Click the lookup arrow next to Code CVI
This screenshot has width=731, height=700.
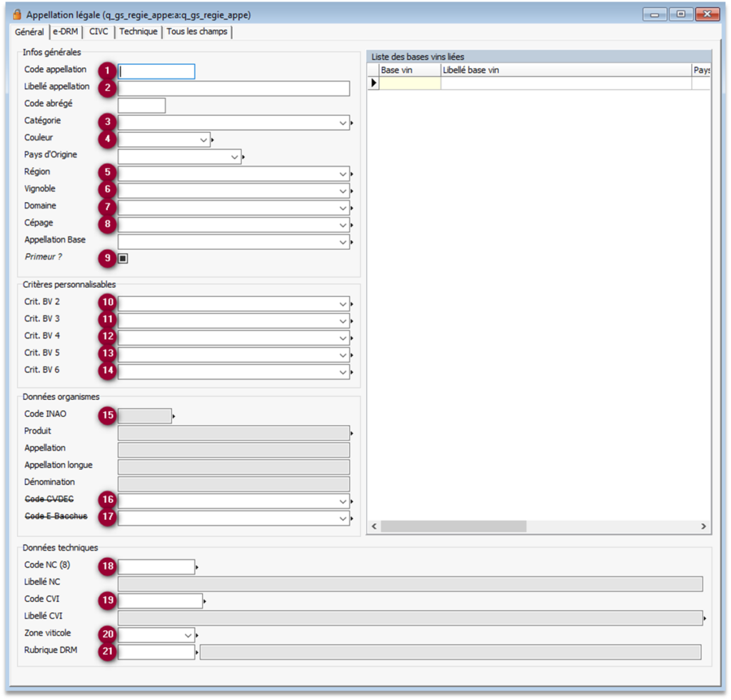coord(206,601)
